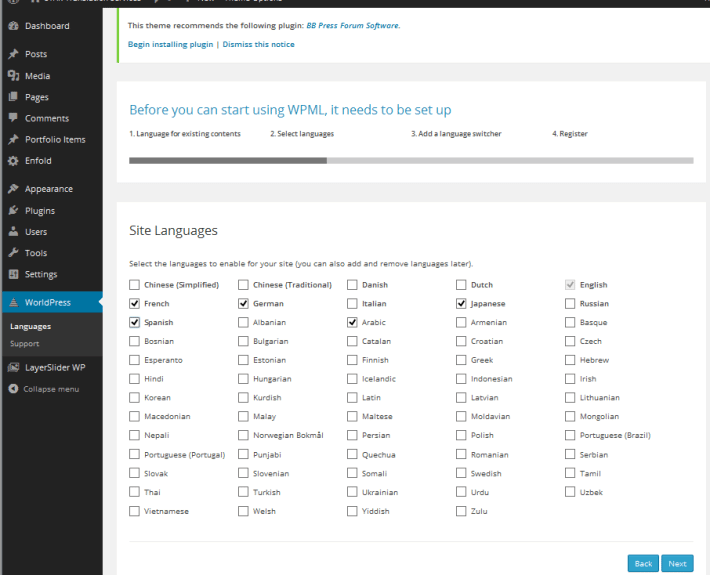Screen dimensions: 710x575
Task: Uncheck the French language checkbox
Action: pos(134,303)
